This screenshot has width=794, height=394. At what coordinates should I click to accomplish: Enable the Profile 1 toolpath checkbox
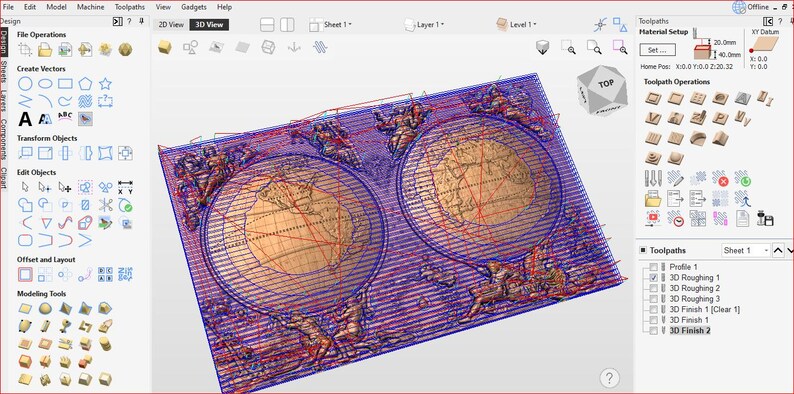coord(654,267)
